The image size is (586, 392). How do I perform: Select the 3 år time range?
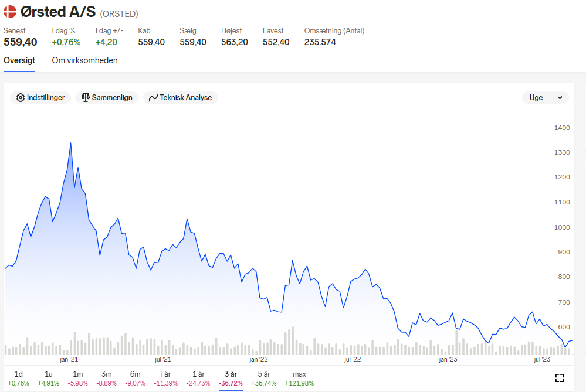(x=231, y=378)
